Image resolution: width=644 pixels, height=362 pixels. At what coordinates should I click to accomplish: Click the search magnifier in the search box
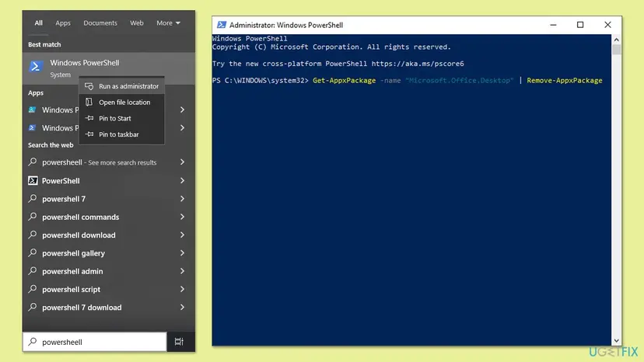33,342
